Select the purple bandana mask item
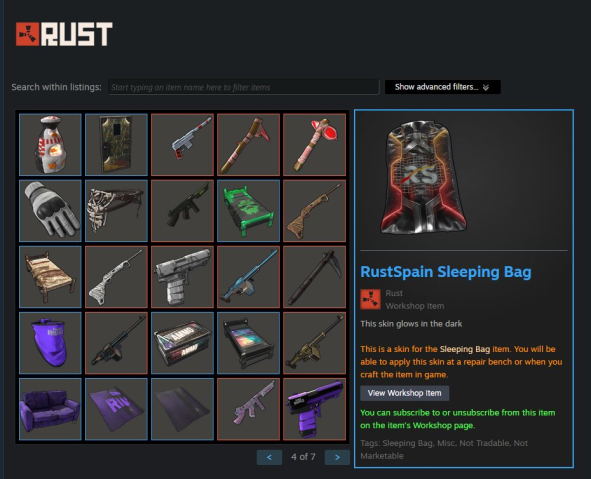 coord(50,343)
